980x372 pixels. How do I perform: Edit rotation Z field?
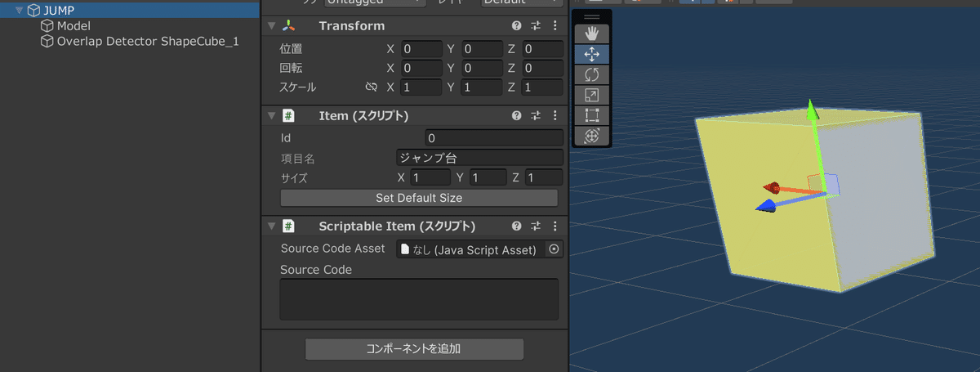pos(542,68)
